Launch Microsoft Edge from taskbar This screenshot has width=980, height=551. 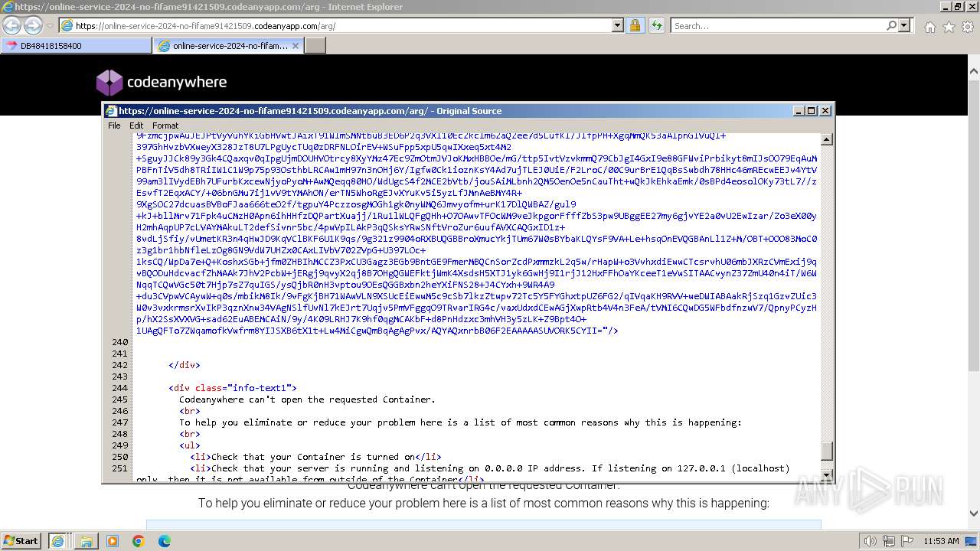(x=165, y=540)
